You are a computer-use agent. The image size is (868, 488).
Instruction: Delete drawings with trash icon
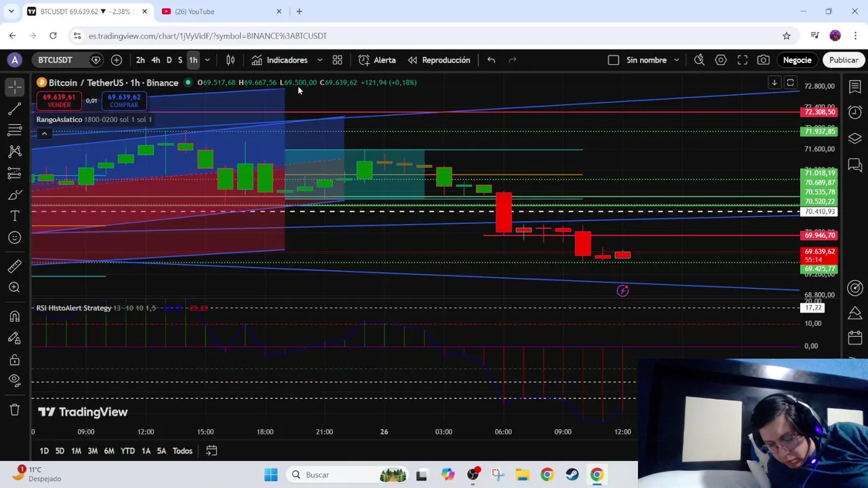[x=14, y=410]
